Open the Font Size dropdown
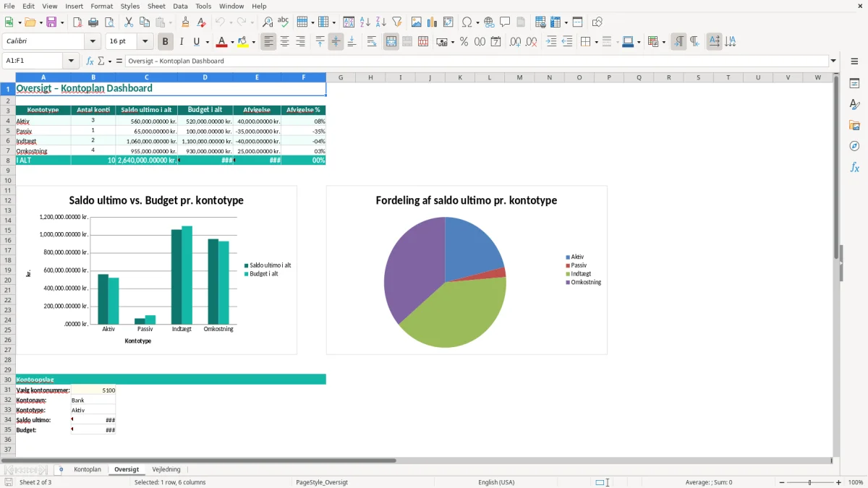The width and height of the screenshot is (868, 488). coord(145,42)
